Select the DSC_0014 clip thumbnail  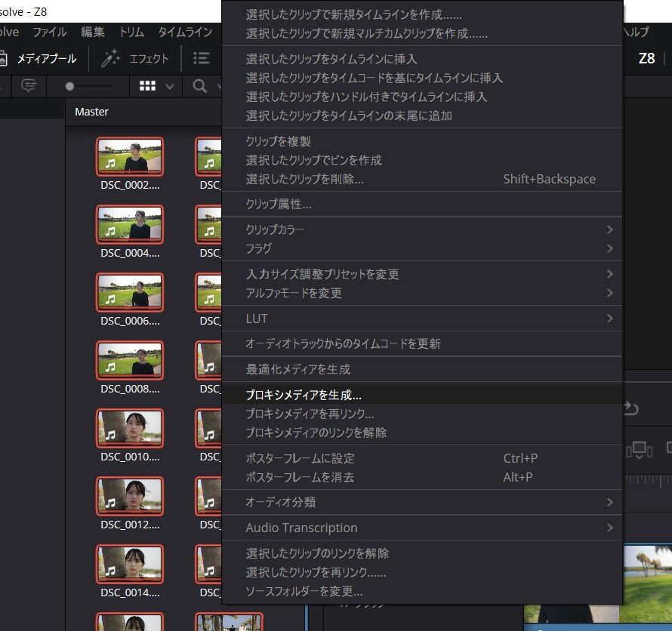(130, 564)
